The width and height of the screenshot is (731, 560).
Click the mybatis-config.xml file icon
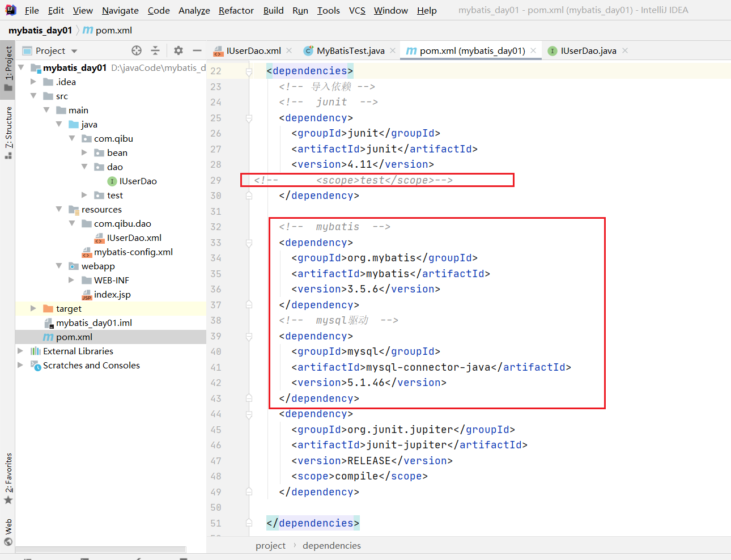[87, 252]
